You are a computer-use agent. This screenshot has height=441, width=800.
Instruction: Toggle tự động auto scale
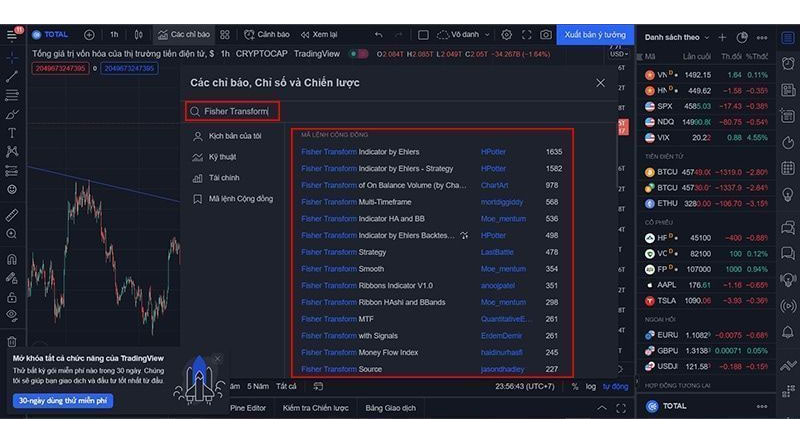(615, 386)
